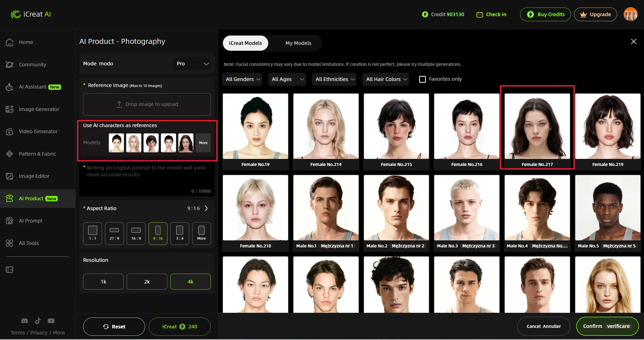Screen dimensions: 644x340
Task: Click the Reset button
Action: [x=114, y=327]
